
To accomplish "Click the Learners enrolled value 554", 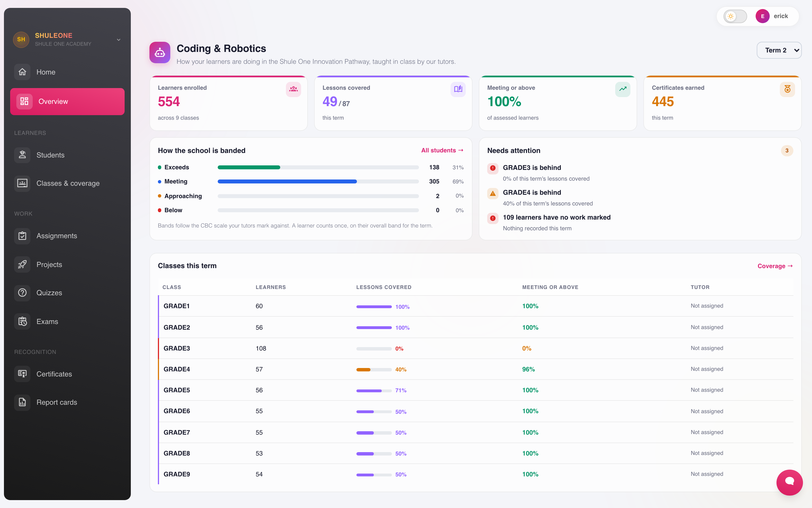I will [169, 102].
